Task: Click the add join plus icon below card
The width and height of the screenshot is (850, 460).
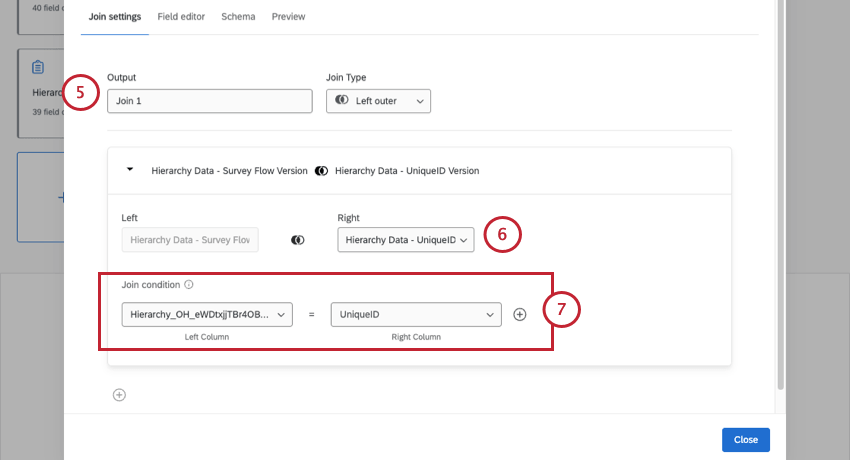Action: [x=119, y=395]
